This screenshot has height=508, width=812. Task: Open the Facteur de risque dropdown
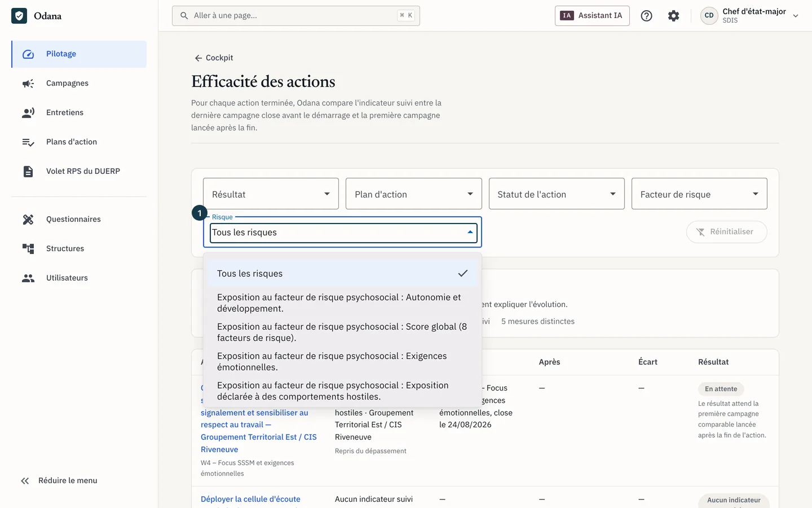coord(699,194)
